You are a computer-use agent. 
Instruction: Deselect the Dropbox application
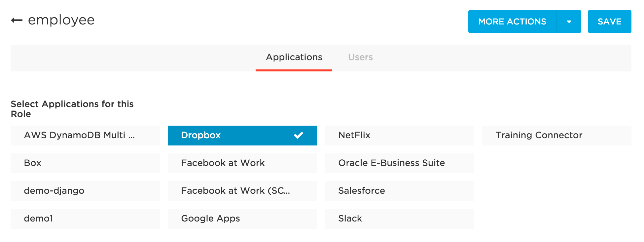click(242, 136)
